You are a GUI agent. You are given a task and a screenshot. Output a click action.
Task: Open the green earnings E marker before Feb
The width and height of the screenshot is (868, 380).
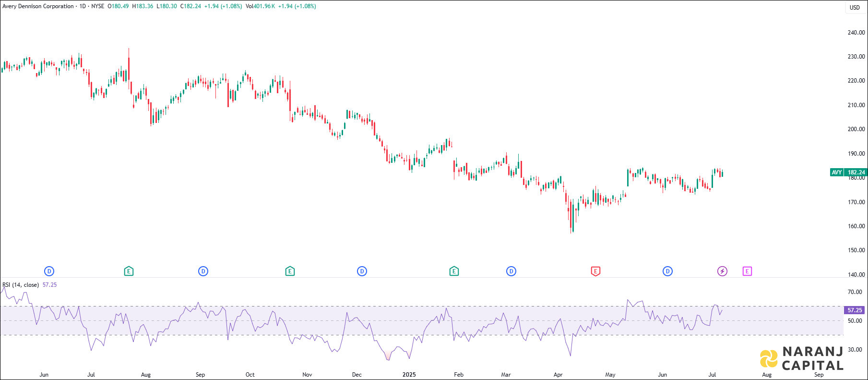coord(454,271)
